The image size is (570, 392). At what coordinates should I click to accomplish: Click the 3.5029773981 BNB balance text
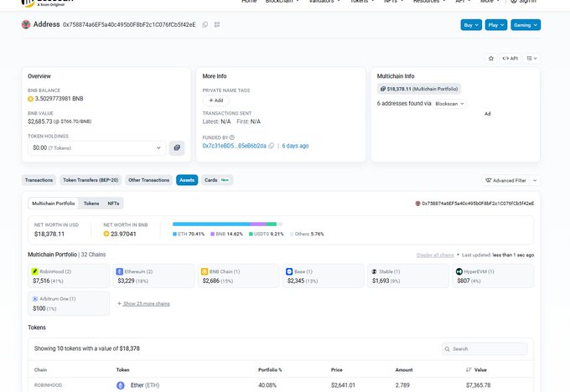click(59, 99)
